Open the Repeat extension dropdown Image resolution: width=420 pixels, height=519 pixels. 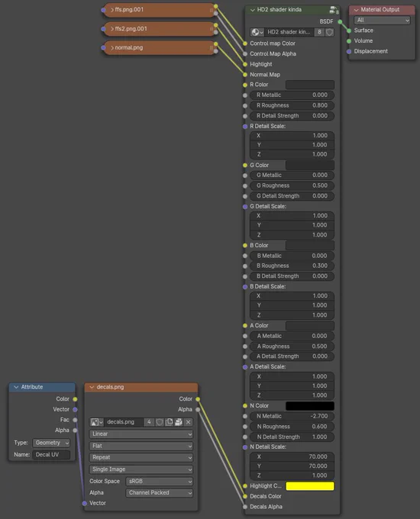[141, 457]
